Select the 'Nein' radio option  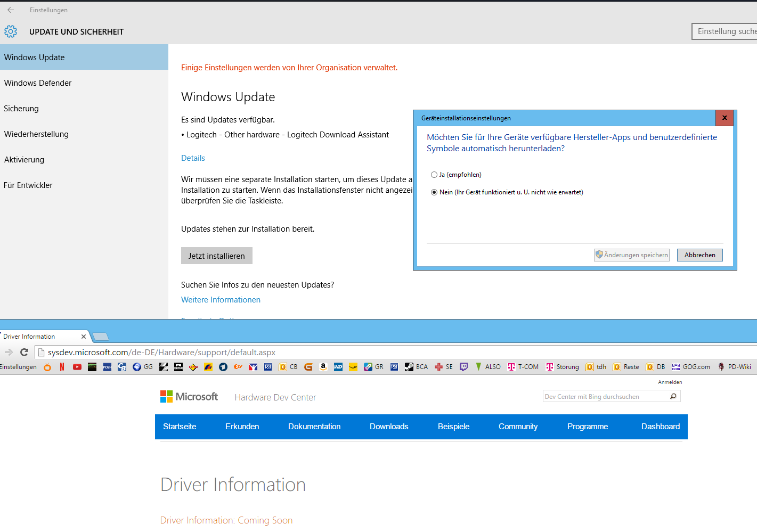(x=434, y=192)
